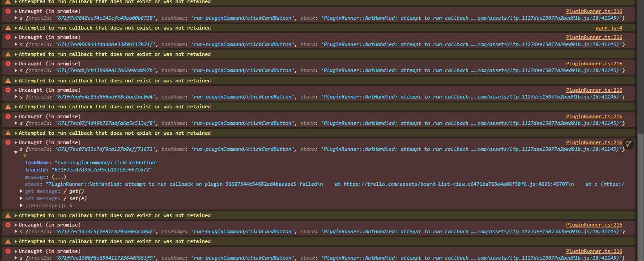Click warning icon directly following expanded 671f7ec07d object
This screenshot has height=261, width=644.
[x=8, y=215]
